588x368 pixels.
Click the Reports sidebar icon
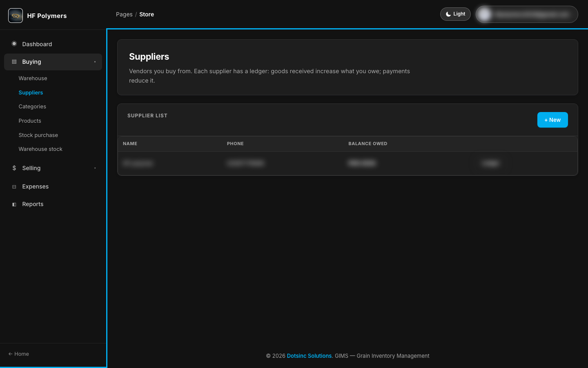tap(14, 204)
